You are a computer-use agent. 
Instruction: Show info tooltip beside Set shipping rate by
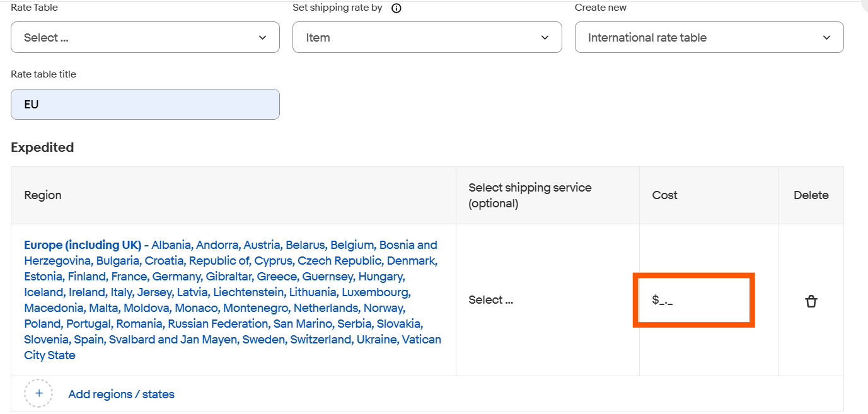396,8
